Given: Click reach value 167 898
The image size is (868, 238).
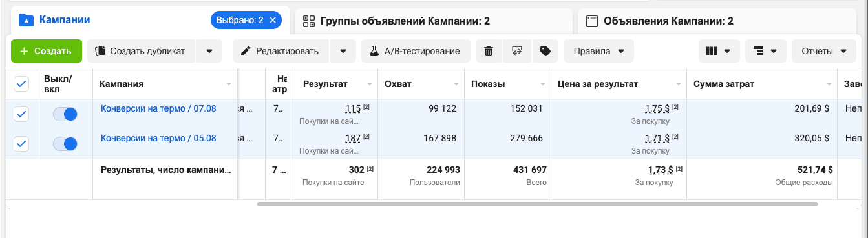Looking at the screenshot, I should [439, 138].
